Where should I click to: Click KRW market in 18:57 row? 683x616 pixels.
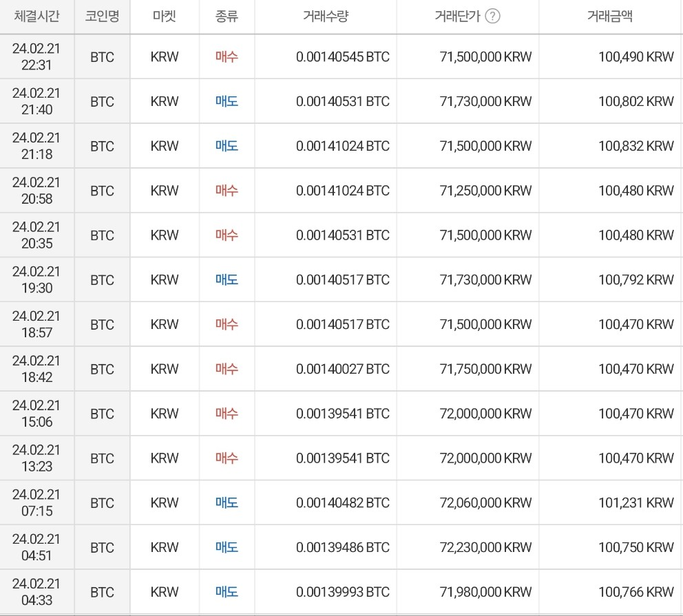coord(165,325)
